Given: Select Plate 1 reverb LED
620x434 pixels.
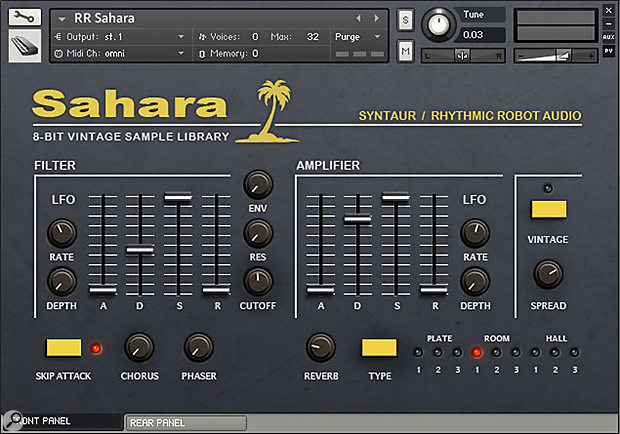Looking at the screenshot, I should (x=418, y=352).
